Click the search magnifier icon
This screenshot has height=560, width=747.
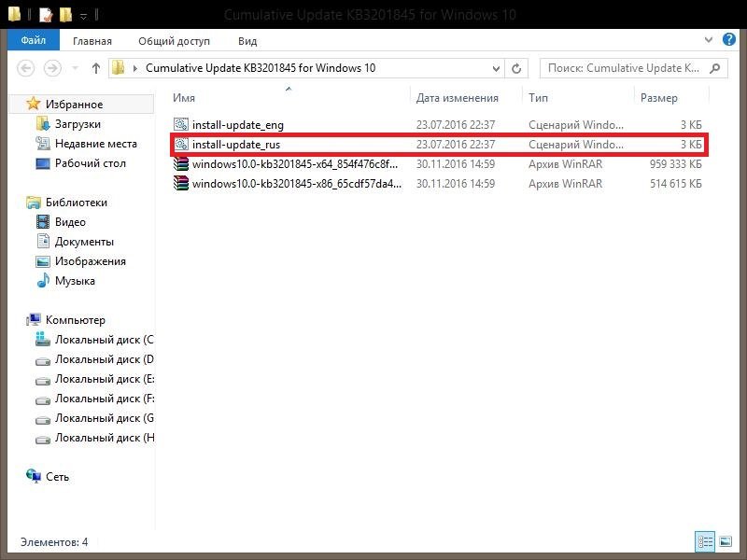[714, 68]
